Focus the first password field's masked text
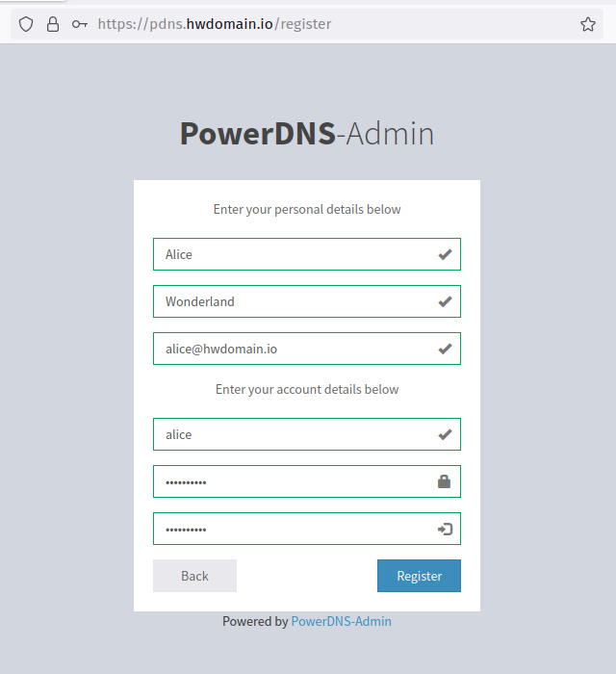The height and width of the screenshot is (674, 616). pyautogui.click(x=289, y=481)
